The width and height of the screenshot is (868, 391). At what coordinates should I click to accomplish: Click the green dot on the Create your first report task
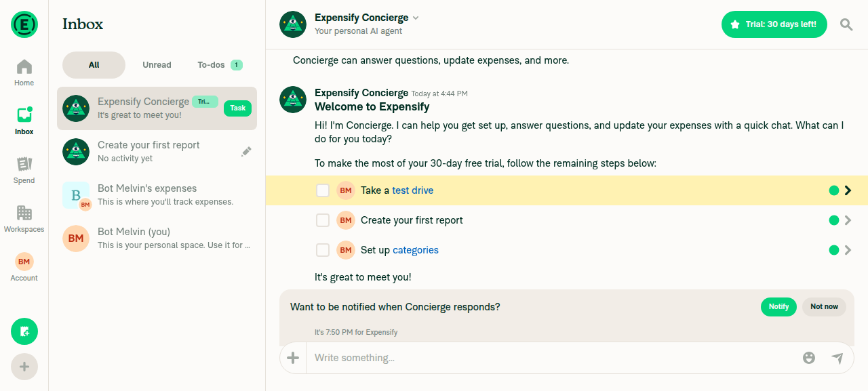click(834, 220)
